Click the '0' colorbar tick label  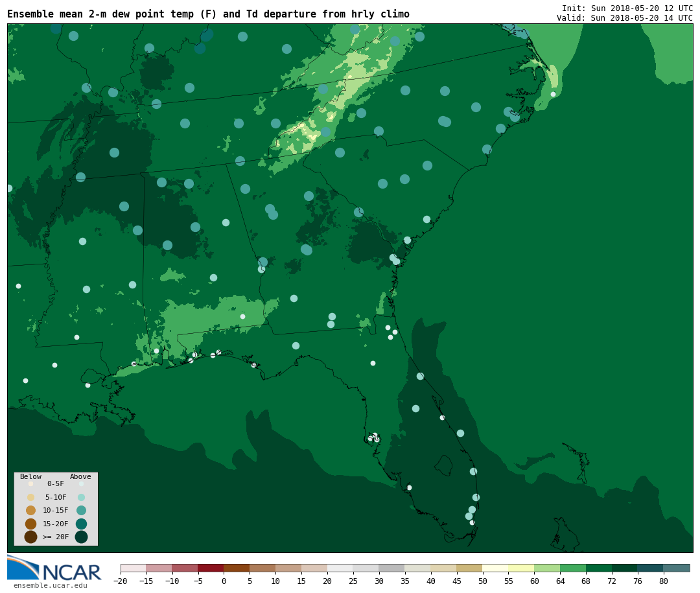(x=224, y=581)
